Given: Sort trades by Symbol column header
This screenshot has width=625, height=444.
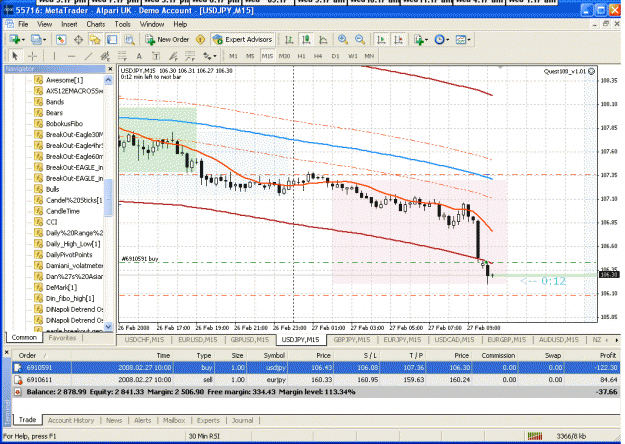Looking at the screenshot, I should coord(274,356).
